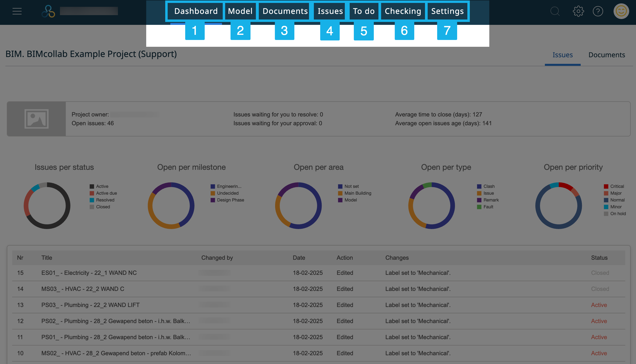Click 'Issues waiting for your approval: 0'
636x364 pixels.
coord(278,123)
